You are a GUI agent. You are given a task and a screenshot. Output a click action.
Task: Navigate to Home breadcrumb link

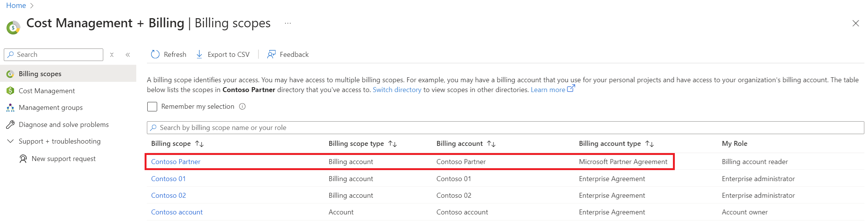(16, 6)
